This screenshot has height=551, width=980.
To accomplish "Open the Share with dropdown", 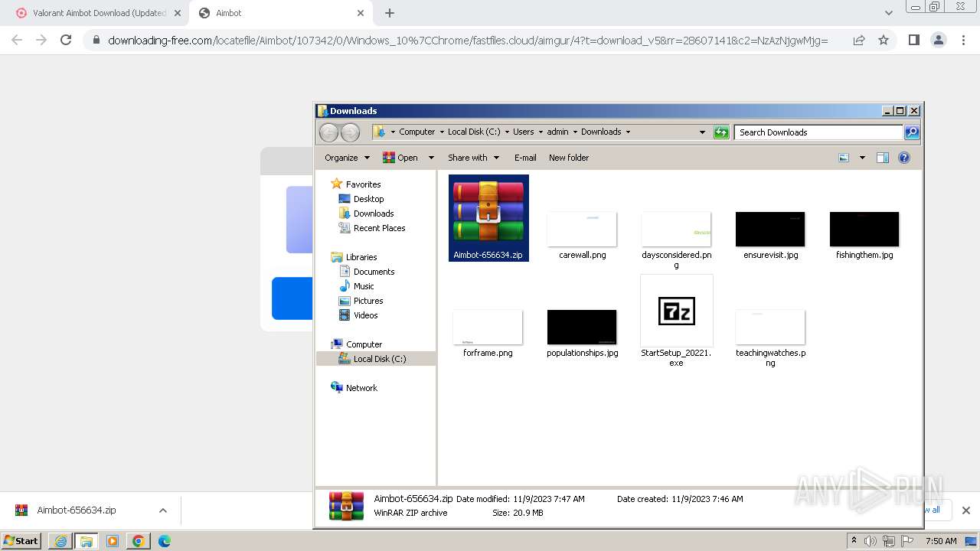I will pyautogui.click(x=473, y=158).
